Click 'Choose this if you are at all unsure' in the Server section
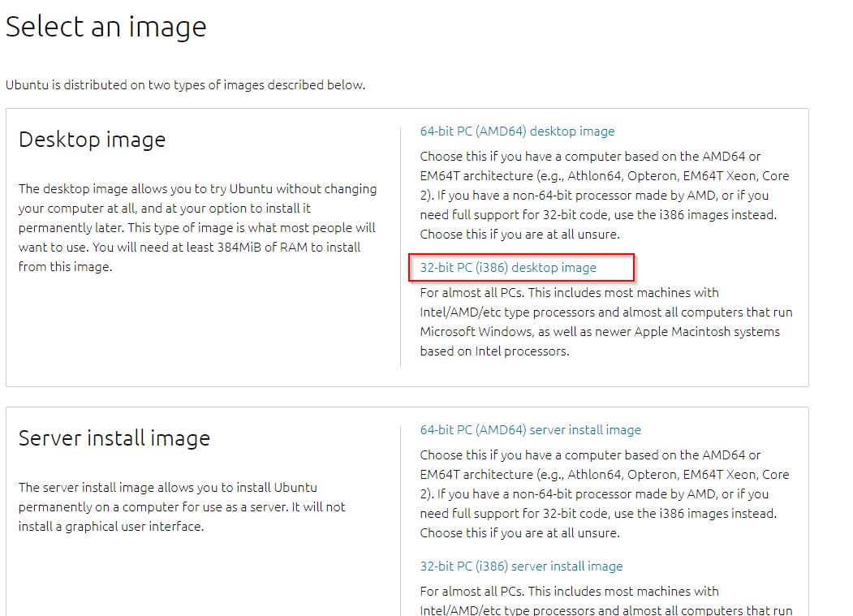This screenshot has width=853, height=616. point(519,532)
